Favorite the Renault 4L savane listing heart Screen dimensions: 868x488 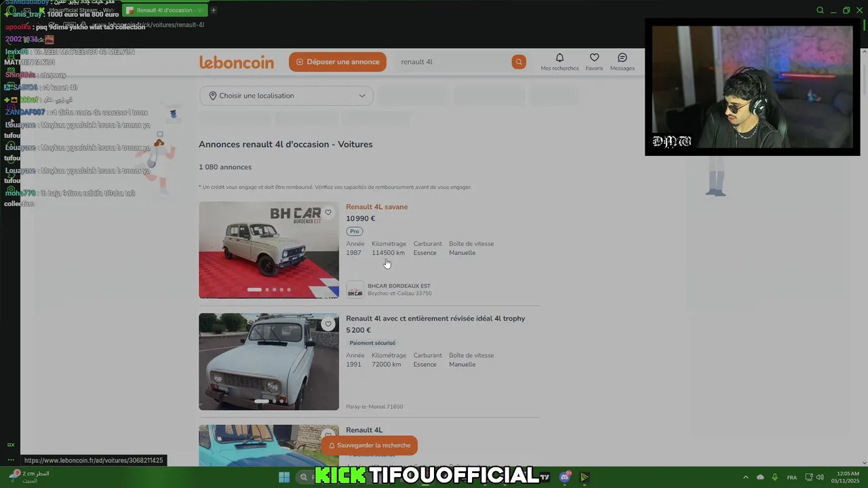point(328,213)
